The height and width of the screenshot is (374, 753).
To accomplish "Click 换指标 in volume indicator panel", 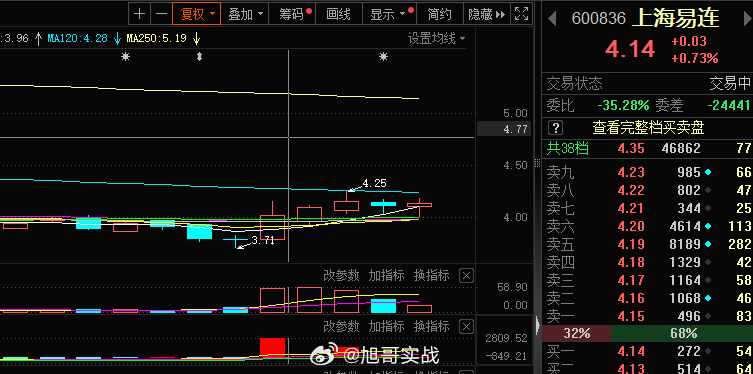I will pos(431,275).
